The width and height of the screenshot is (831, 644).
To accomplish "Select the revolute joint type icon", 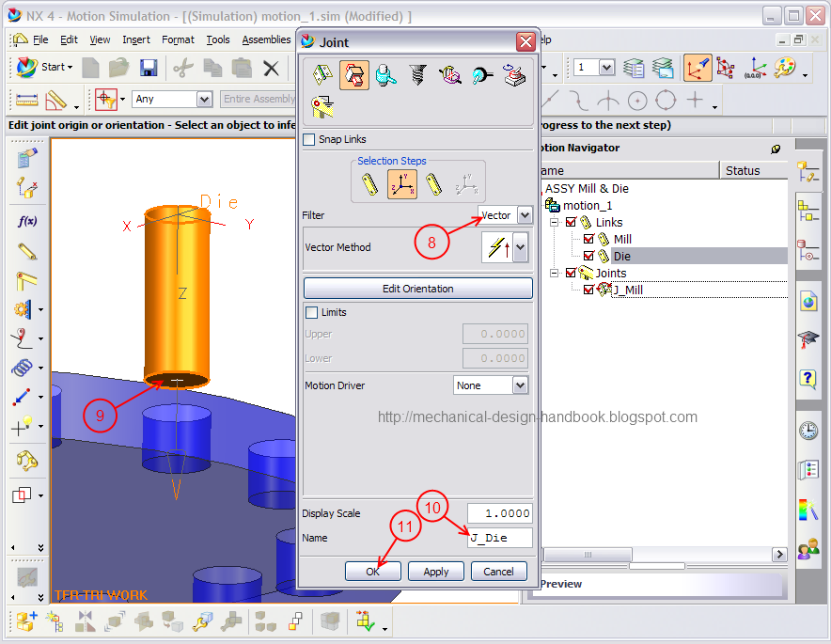I will (321, 76).
